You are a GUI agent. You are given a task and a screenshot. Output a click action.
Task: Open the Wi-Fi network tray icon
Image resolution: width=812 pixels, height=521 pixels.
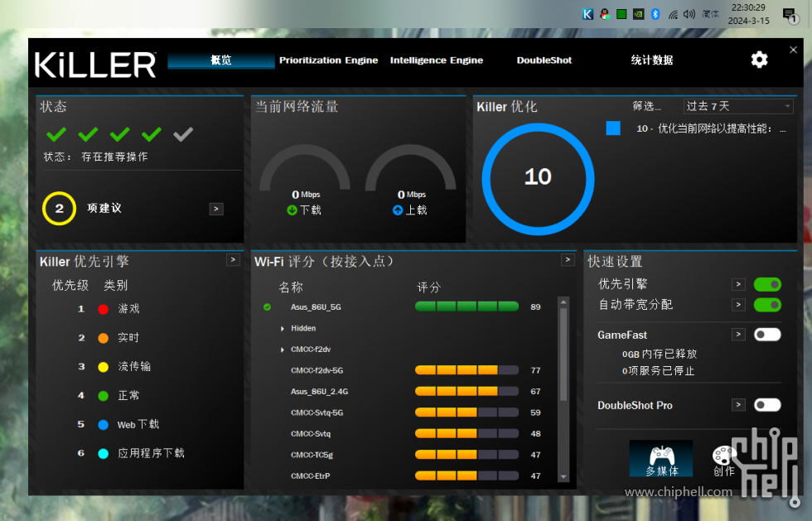point(673,15)
